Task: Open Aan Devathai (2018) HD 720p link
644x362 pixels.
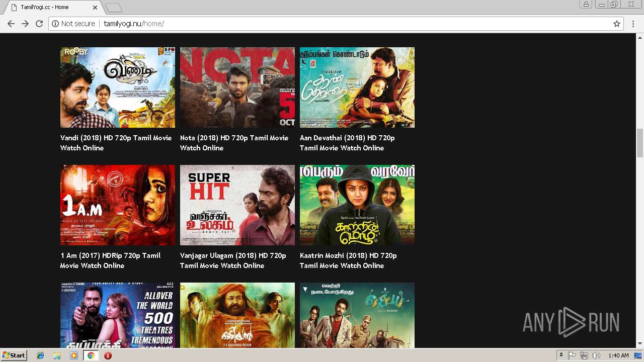Action: coord(347,143)
